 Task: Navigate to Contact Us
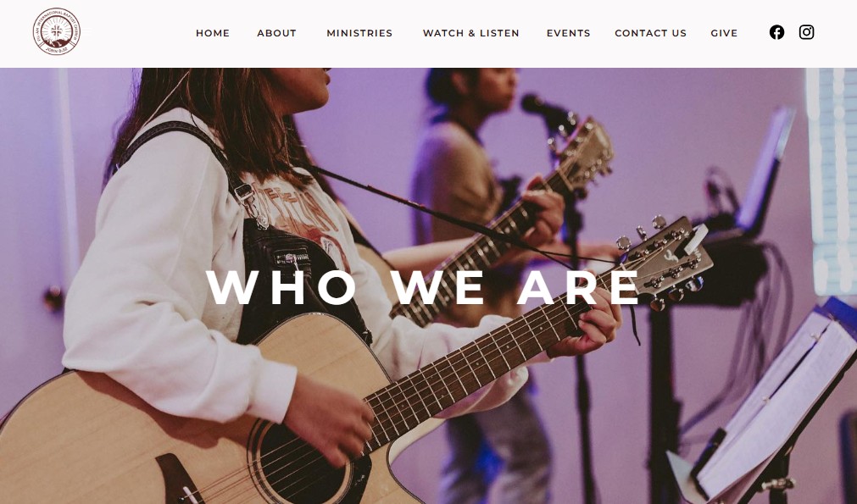(650, 33)
